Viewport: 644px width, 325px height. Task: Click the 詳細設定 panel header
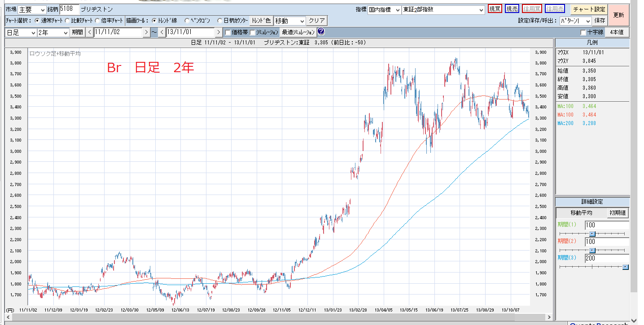[592, 202]
